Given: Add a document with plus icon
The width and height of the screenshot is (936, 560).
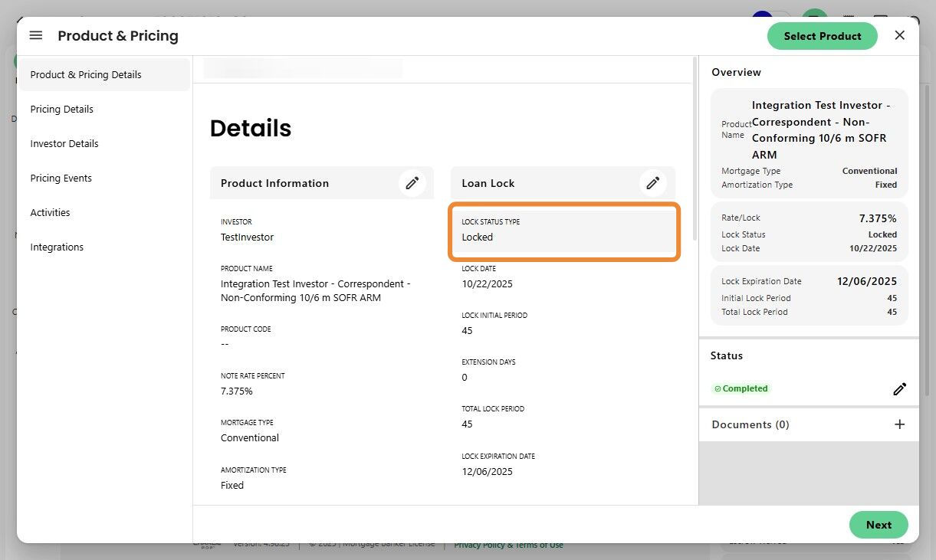Looking at the screenshot, I should tap(900, 424).
